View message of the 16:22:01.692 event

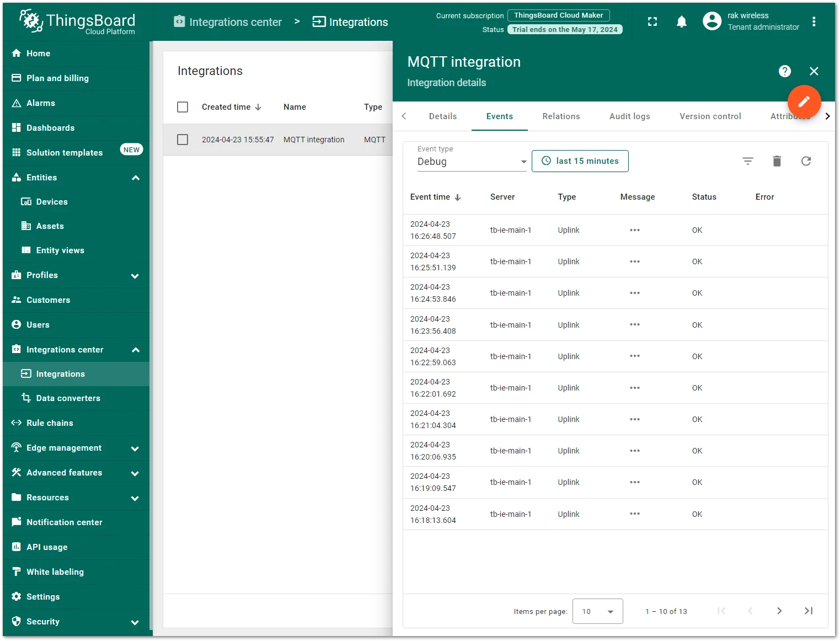tap(635, 388)
